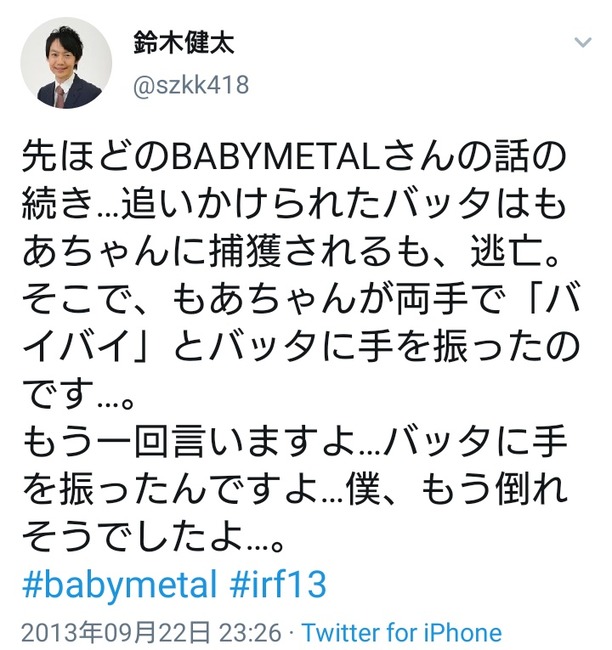The width and height of the screenshot is (612, 650).
Task: Click the tweet line containing 捕獲されるも、逃亡。
Action: [x=291, y=251]
